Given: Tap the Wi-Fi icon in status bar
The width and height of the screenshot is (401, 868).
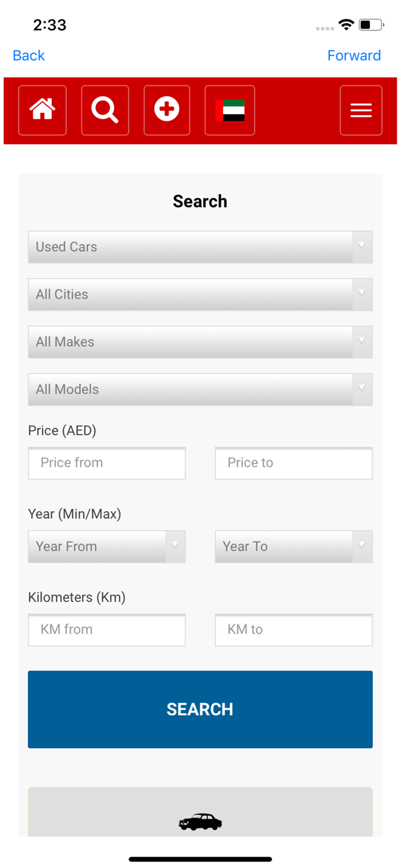Looking at the screenshot, I should (346, 24).
